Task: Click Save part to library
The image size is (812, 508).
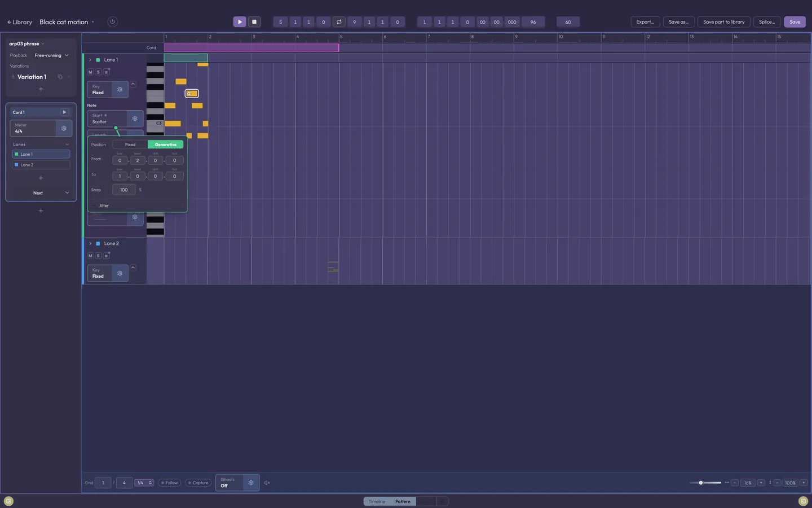Action: pos(724,22)
